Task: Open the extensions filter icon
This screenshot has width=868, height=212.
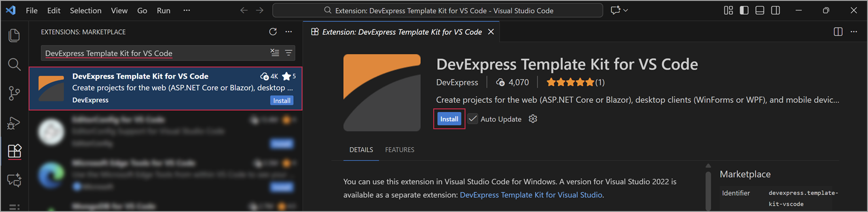Action: pos(288,53)
